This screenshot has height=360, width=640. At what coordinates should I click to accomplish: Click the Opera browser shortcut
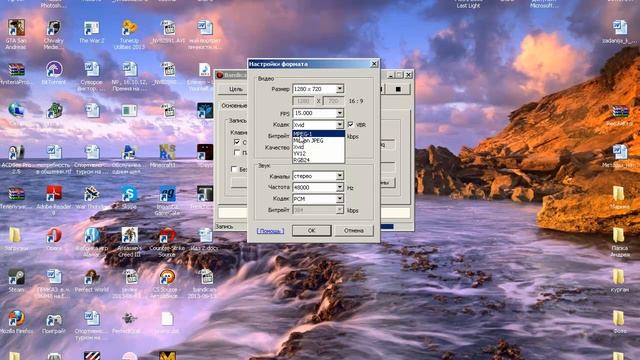[53, 239]
